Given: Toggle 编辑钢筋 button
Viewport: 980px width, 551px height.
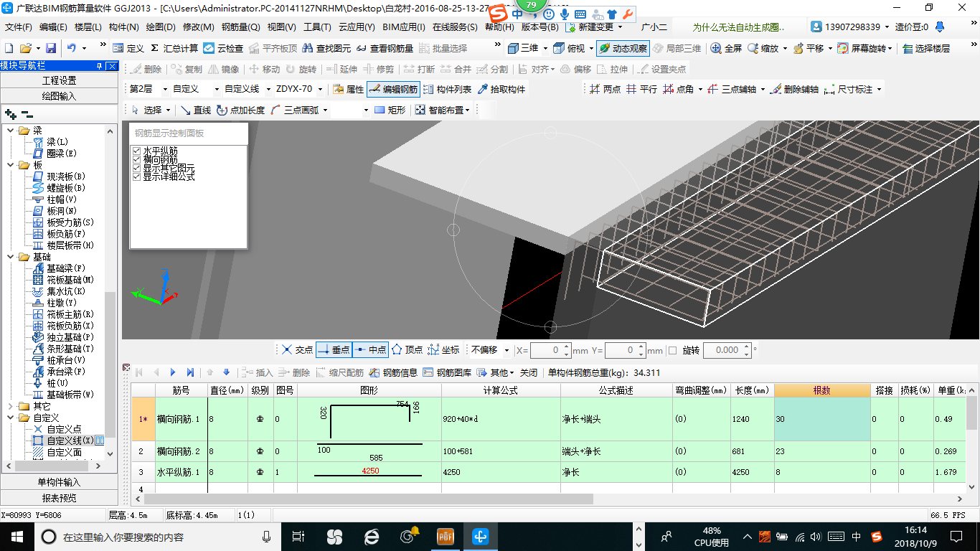Looking at the screenshot, I should pyautogui.click(x=393, y=89).
